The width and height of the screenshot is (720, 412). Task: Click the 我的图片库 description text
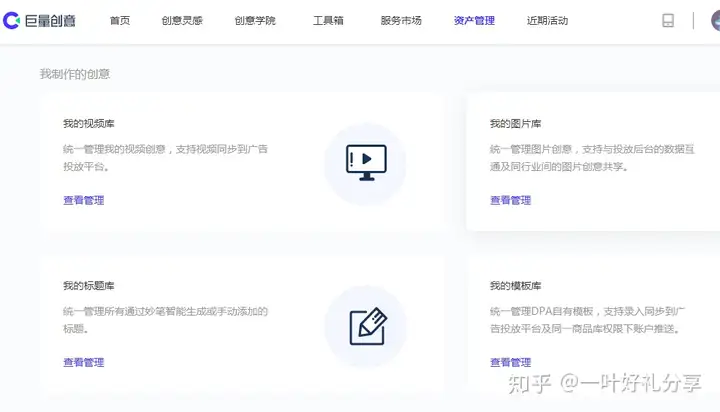click(x=592, y=158)
